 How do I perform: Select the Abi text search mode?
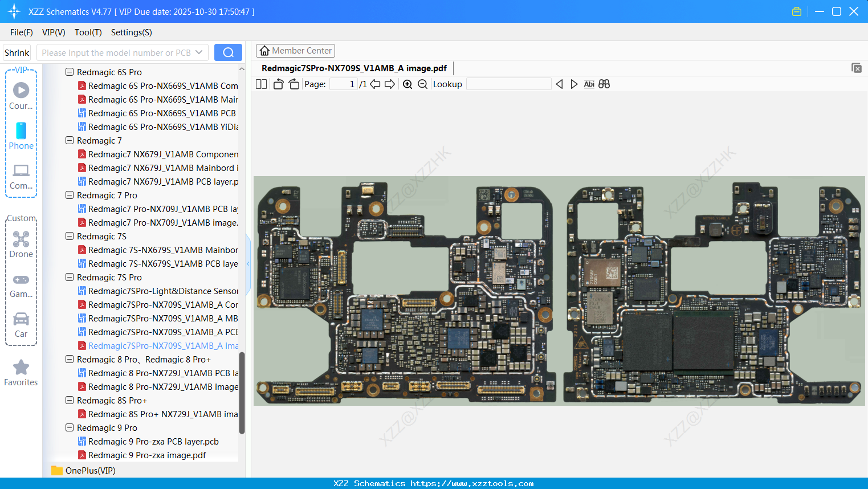tap(589, 84)
